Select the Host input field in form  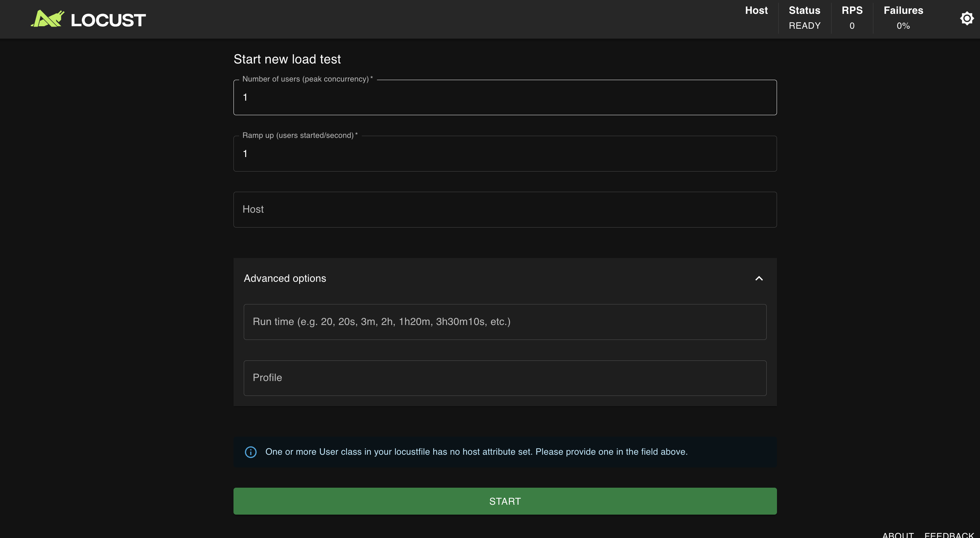[505, 210]
